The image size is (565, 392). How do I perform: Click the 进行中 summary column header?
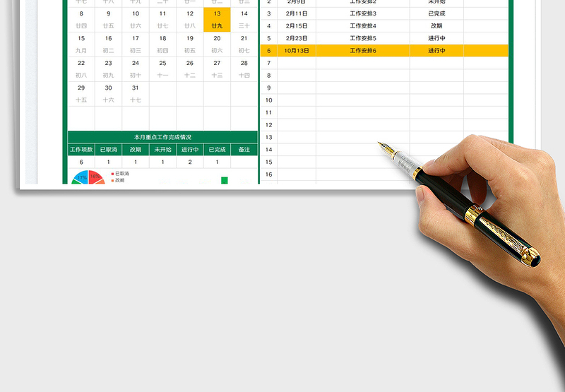pyautogui.click(x=190, y=150)
